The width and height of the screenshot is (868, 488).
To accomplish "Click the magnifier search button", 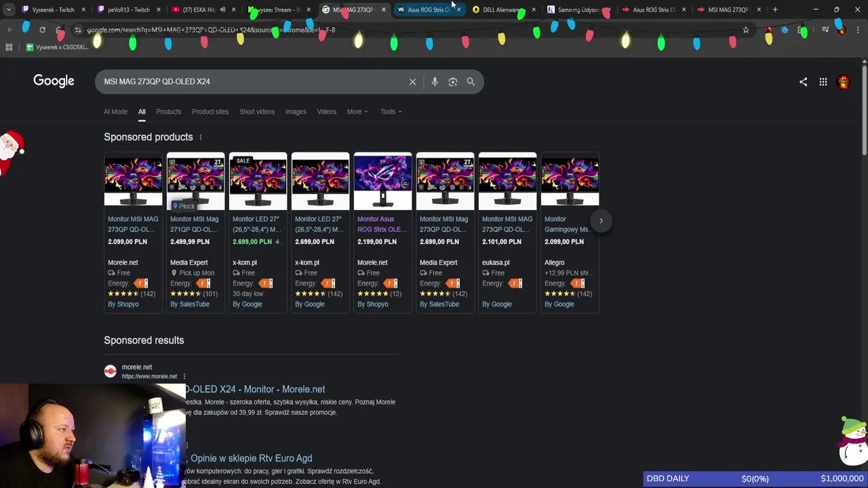I will pos(471,82).
